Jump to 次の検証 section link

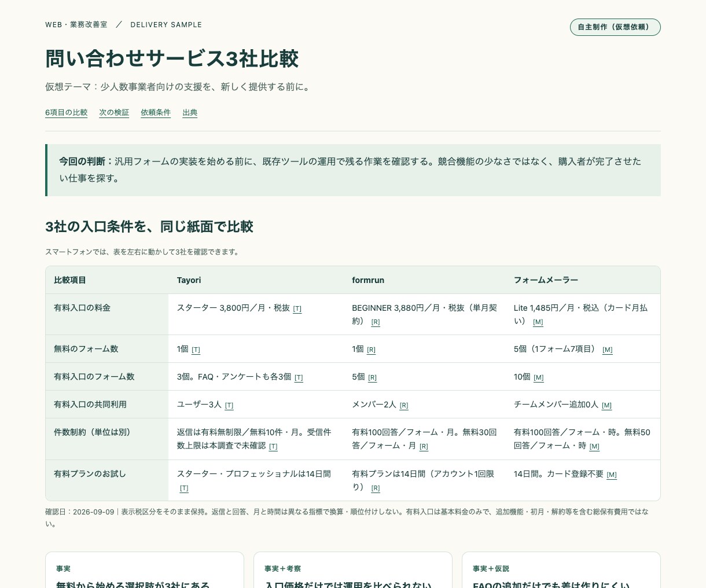(x=114, y=112)
